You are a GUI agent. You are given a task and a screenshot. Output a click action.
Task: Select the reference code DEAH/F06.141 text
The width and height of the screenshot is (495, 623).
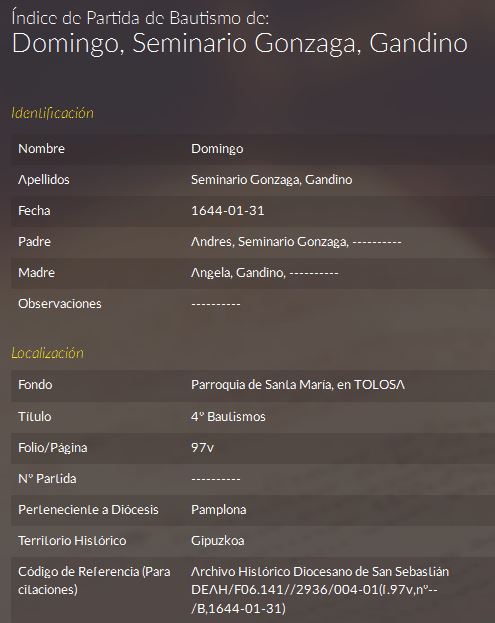coord(314,599)
